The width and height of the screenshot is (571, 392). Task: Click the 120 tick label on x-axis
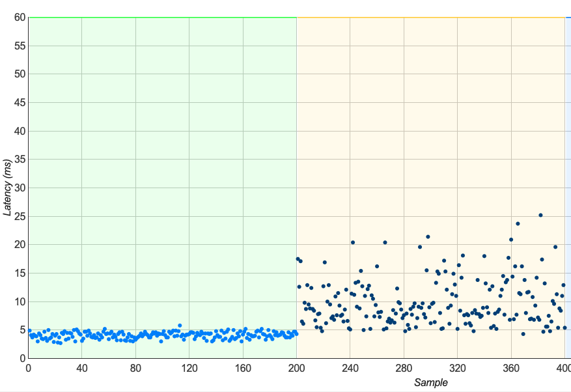189,369
